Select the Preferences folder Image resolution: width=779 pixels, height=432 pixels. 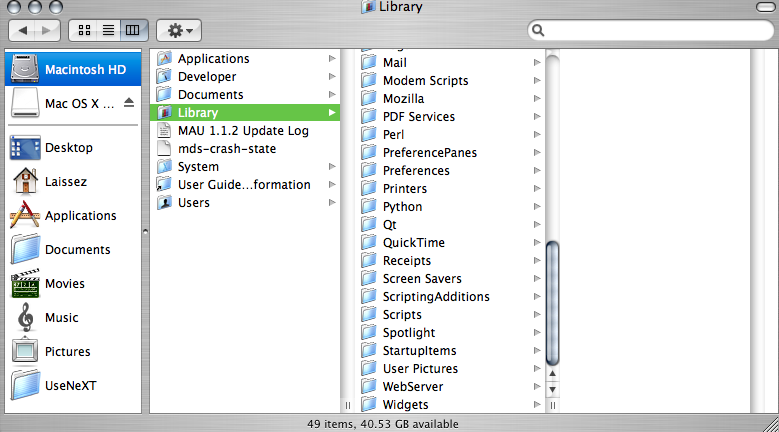point(451,170)
